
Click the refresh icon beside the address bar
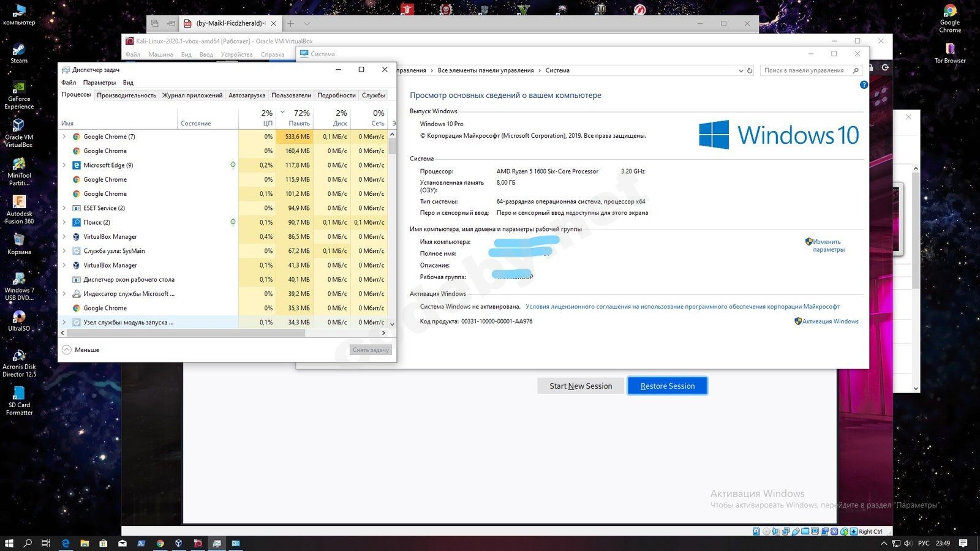click(x=750, y=70)
